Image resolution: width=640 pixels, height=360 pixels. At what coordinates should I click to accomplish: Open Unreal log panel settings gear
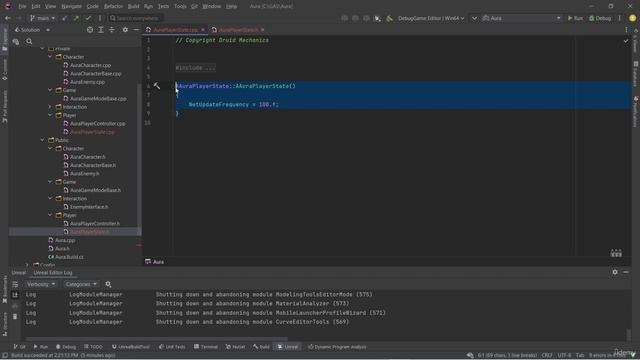615,272
